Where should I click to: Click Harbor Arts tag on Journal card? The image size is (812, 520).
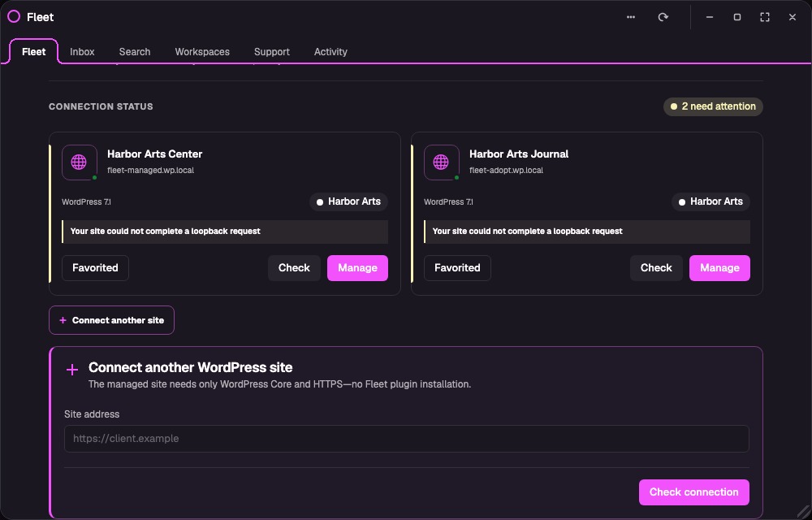click(x=710, y=202)
